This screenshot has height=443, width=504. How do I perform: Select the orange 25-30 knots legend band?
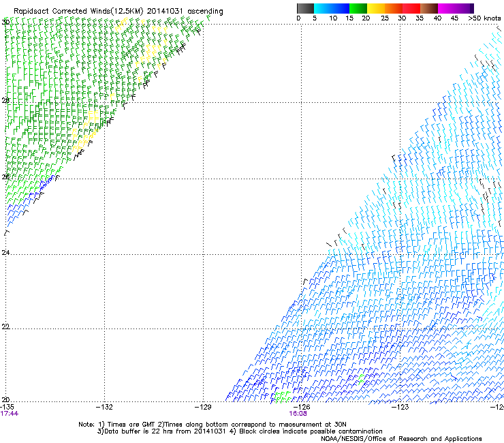394,8
